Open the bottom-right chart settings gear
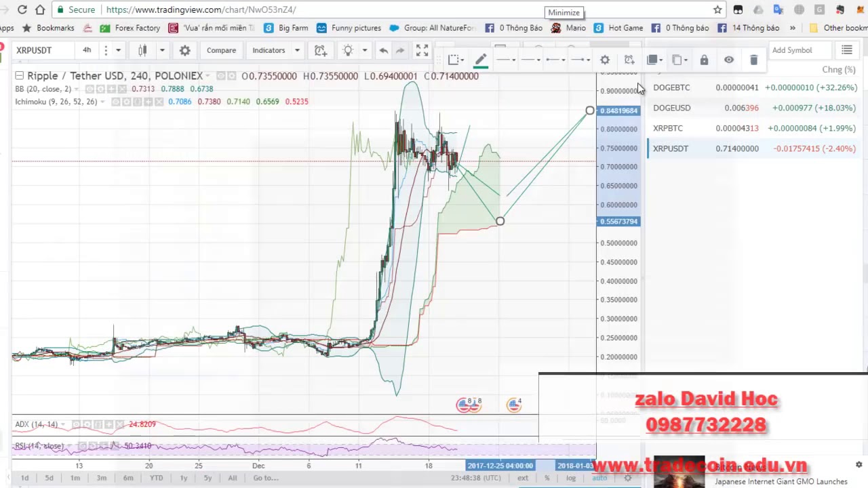 [628, 478]
